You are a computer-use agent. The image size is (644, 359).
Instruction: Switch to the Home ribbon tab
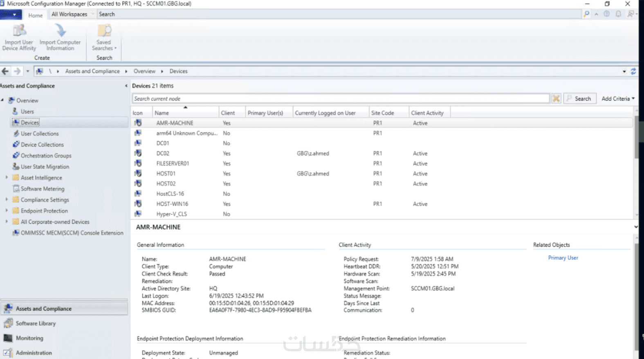coord(35,15)
